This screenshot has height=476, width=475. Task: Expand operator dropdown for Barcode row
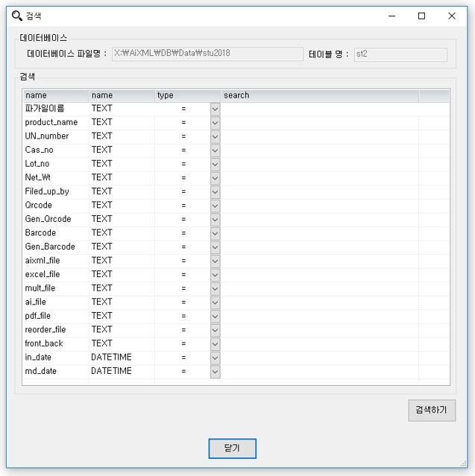point(215,233)
